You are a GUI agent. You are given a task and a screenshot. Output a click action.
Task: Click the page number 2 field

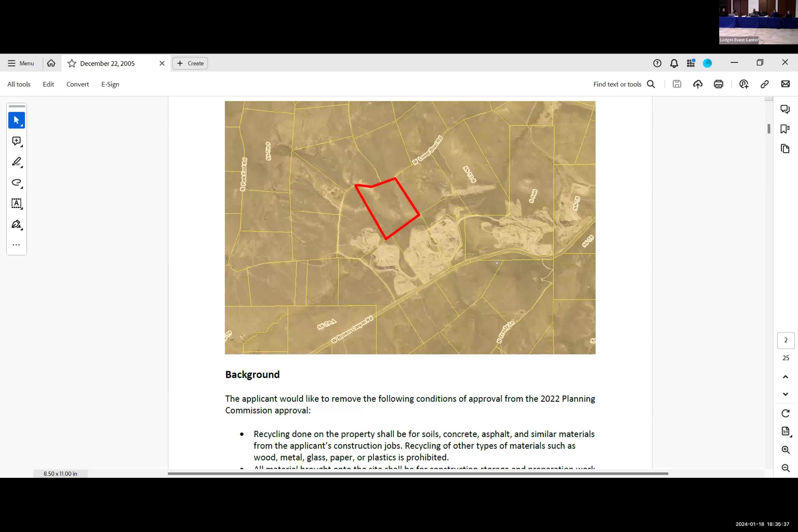click(x=785, y=340)
